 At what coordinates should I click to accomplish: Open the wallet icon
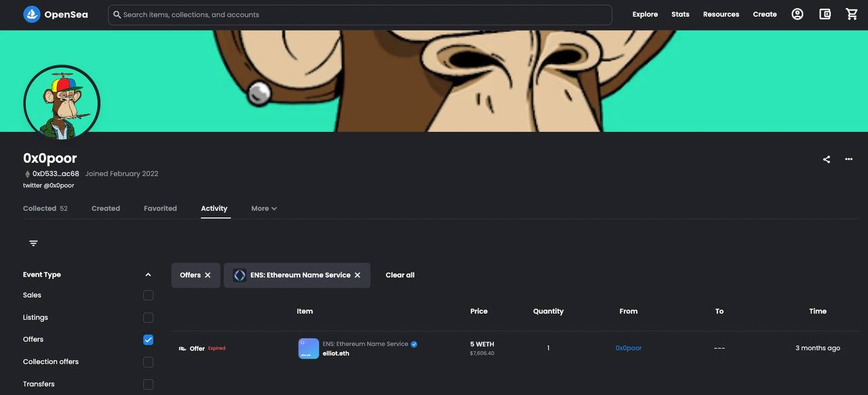(825, 14)
